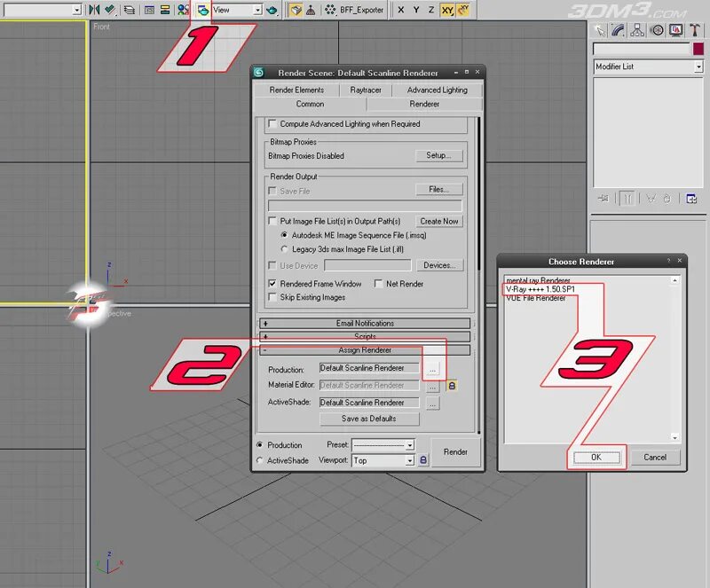Open the Modifier List dropdown
710x588 pixels.
tap(648, 67)
